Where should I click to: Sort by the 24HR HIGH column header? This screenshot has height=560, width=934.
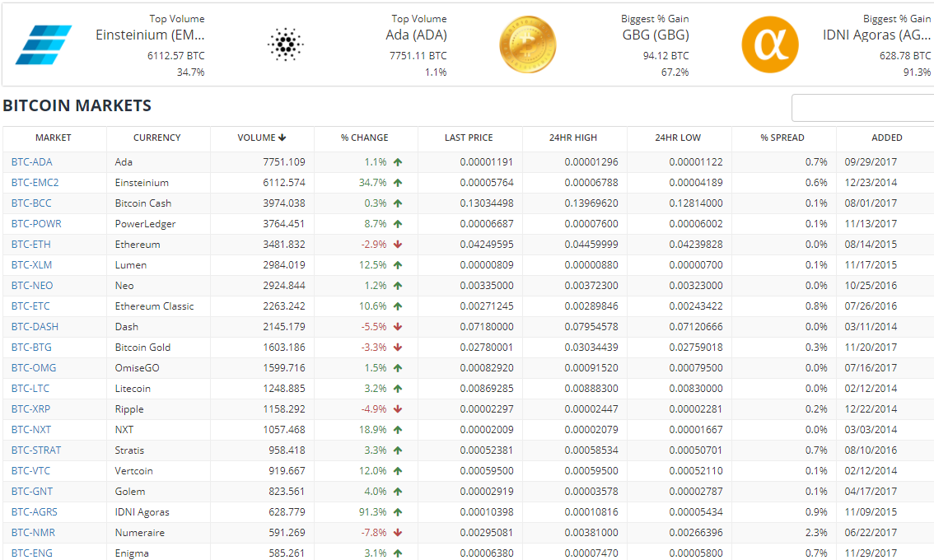coord(573,138)
